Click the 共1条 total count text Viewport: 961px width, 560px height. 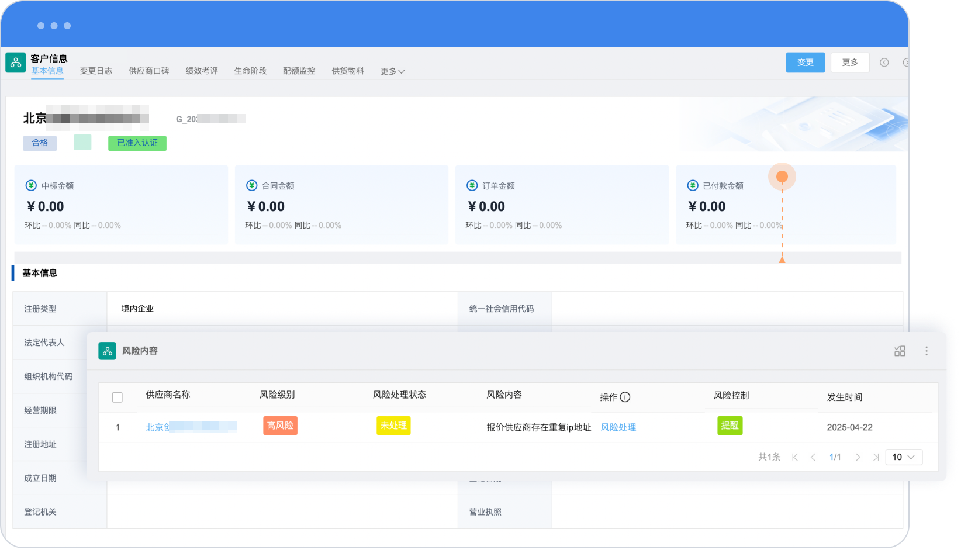point(769,457)
